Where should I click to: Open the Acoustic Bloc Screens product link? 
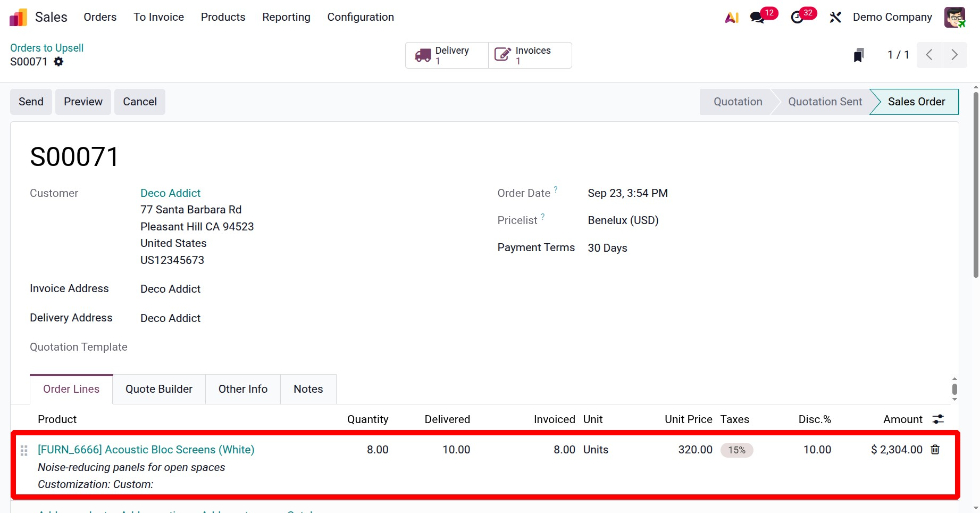point(146,450)
